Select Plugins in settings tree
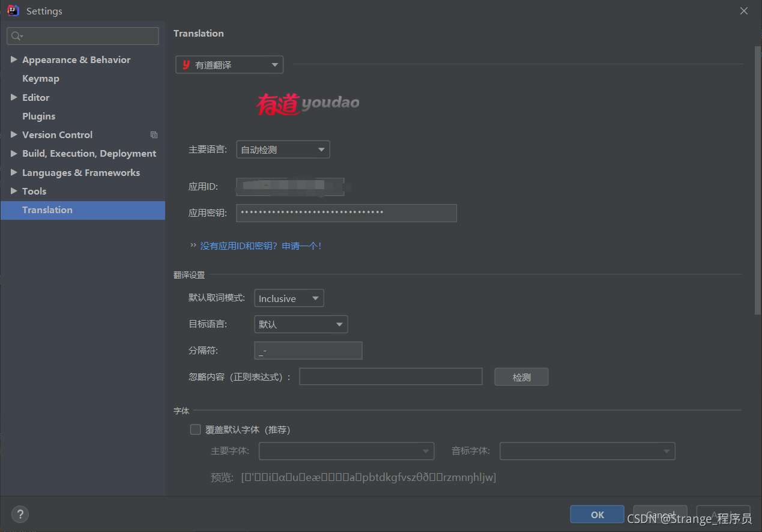The image size is (762, 532). point(39,116)
